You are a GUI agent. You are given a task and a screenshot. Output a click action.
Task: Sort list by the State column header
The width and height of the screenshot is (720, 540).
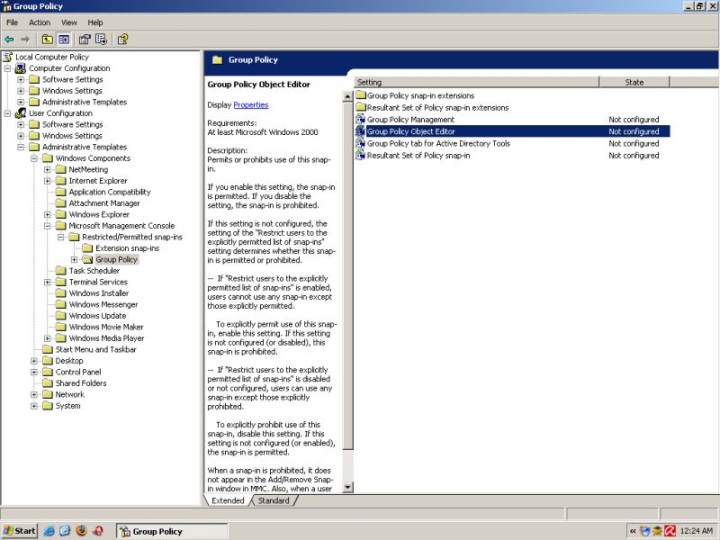click(x=634, y=82)
